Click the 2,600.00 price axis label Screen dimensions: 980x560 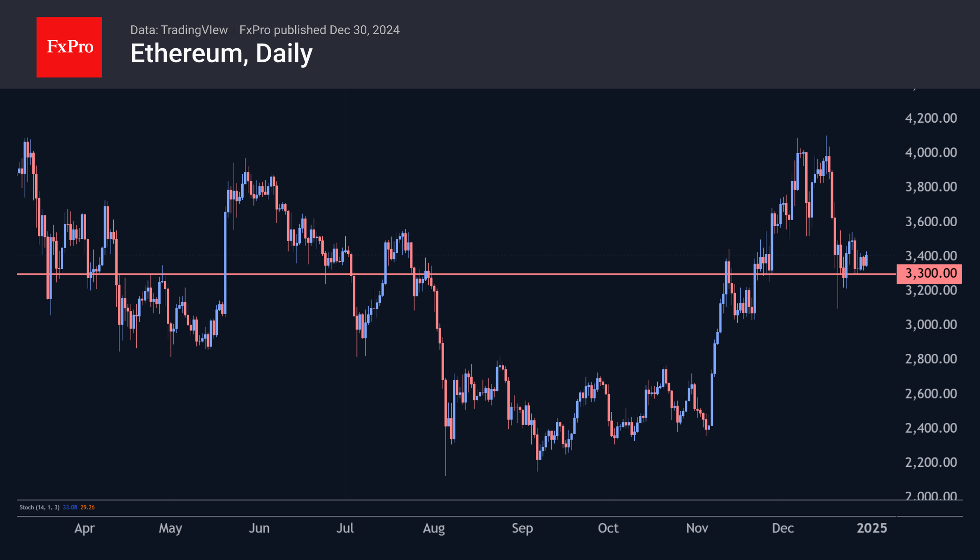[x=931, y=393]
